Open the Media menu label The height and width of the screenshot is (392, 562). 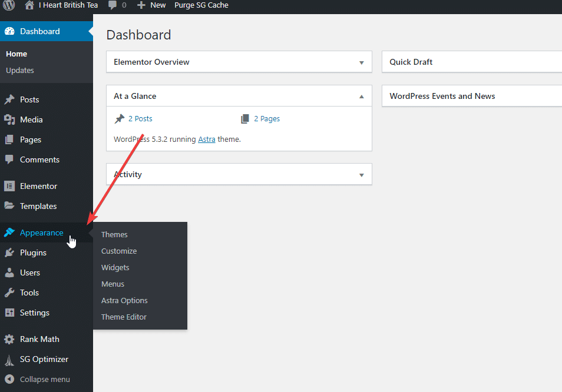tap(31, 119)
